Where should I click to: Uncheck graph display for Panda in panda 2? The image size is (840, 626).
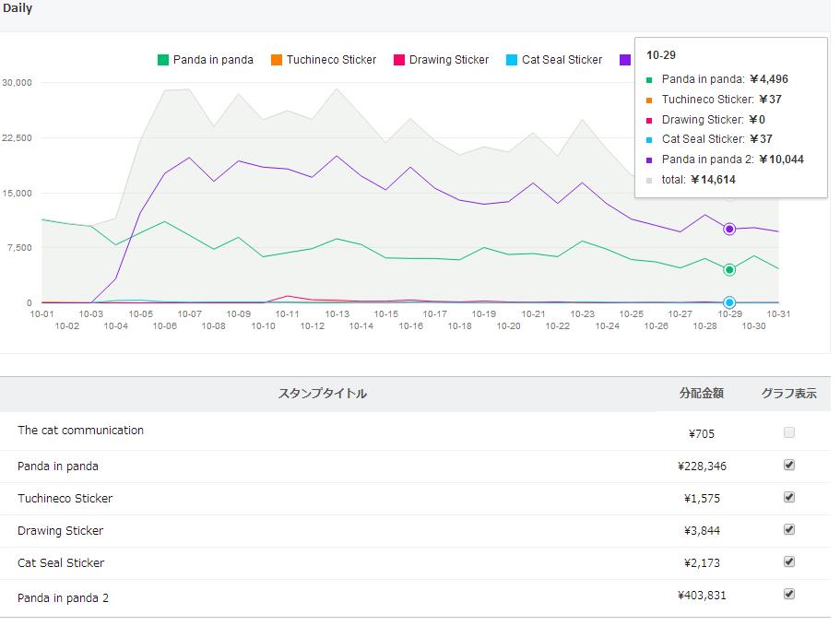[788, 594]
